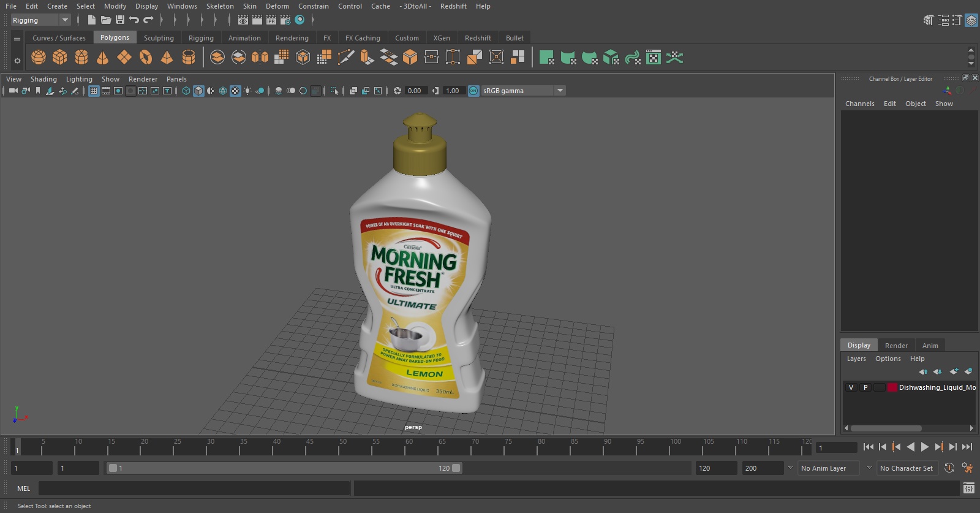Viewport: 980px width, 513px height.
Task: Click the MEL script type label
Action: click(23, 488)
